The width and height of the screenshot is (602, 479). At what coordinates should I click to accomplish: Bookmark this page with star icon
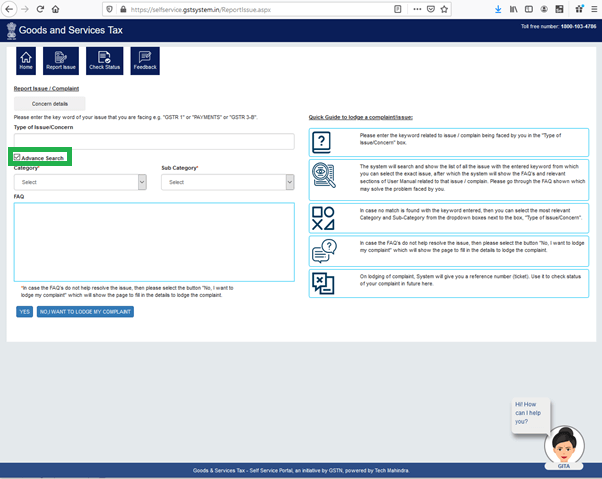pos(444,9)
